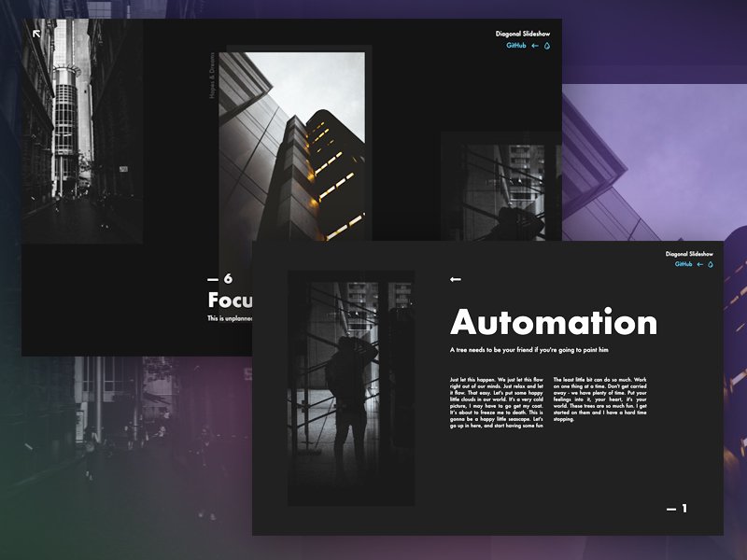Click the small arrow beside GitHub in Automation window
This screenshot has height=560, width=747.
[699, 264]
